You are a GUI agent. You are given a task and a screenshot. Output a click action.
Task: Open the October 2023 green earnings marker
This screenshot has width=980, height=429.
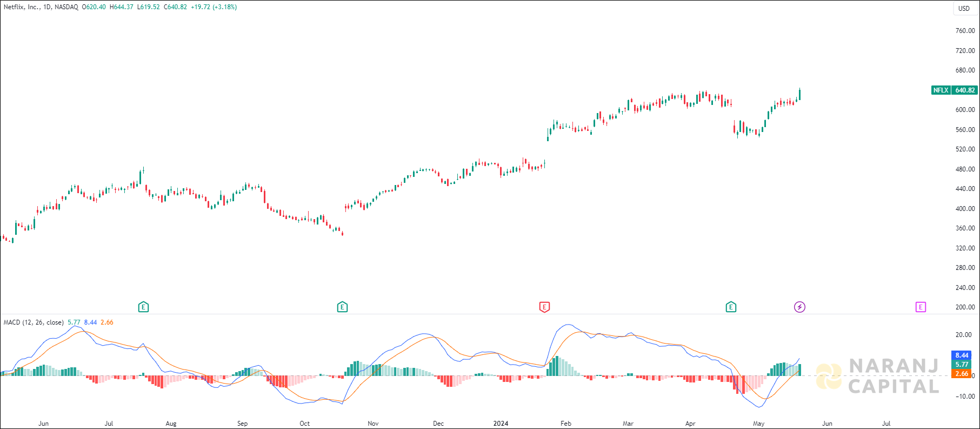pos(342,307)
